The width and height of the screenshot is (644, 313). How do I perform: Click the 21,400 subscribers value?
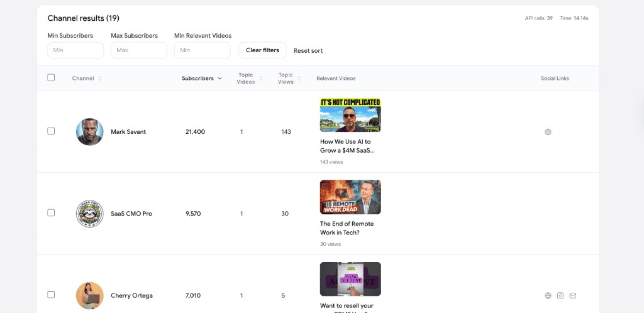tap(195, 132)
